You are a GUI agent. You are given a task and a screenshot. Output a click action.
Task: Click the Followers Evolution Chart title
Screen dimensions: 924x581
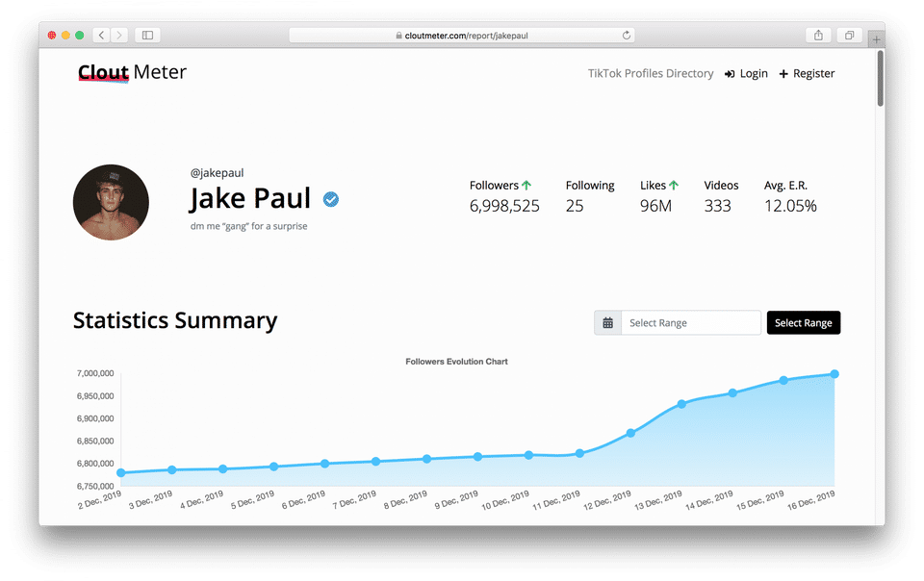(x=456, y=362)
